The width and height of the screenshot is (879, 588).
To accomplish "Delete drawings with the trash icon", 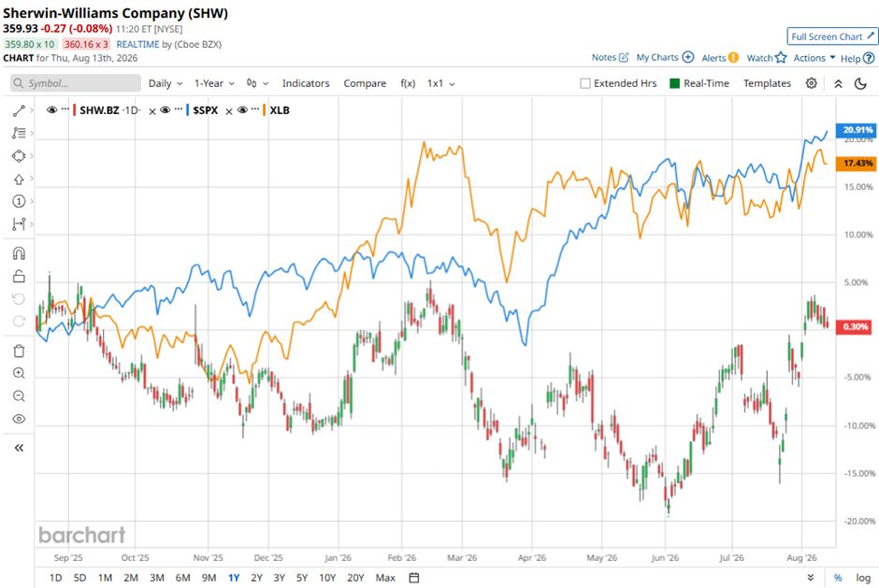I will (19, 351).
